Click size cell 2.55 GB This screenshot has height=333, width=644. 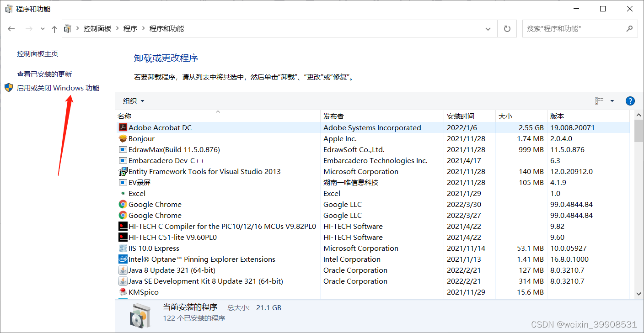tap(531, 128)
